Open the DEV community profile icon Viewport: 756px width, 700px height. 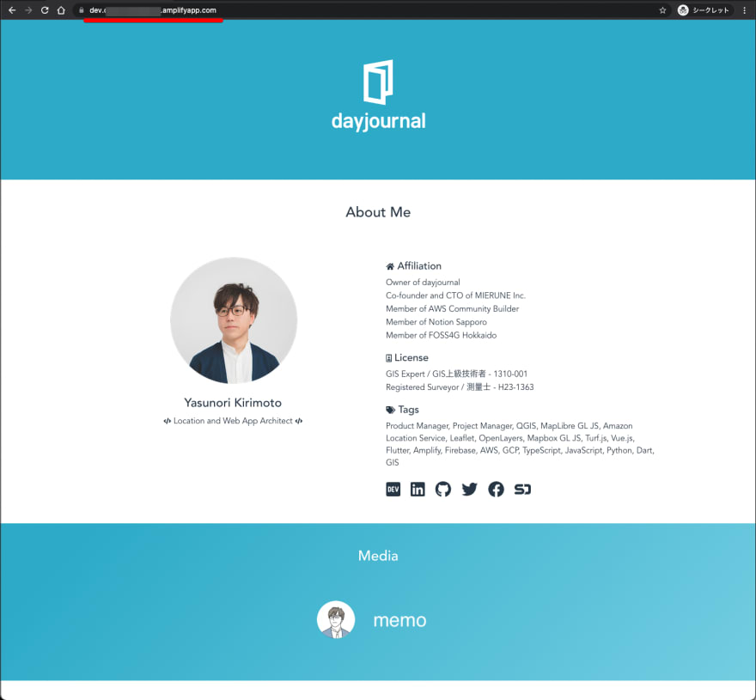tap(393, 490)
